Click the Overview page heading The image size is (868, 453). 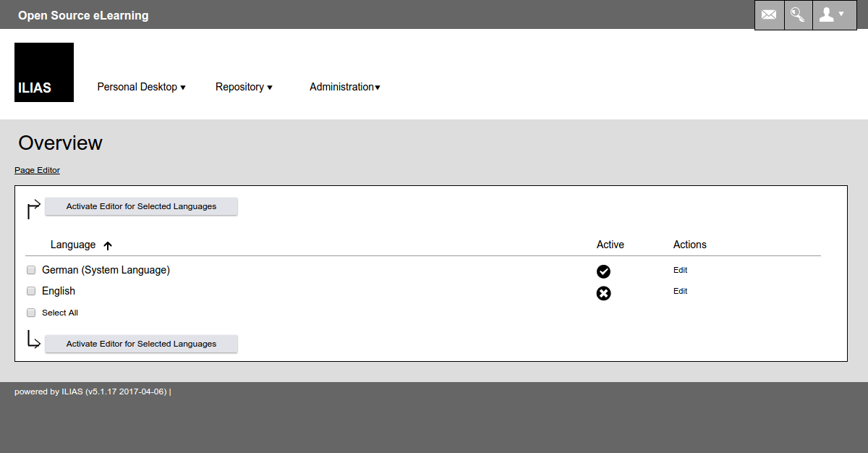click(x=60, y=143)
